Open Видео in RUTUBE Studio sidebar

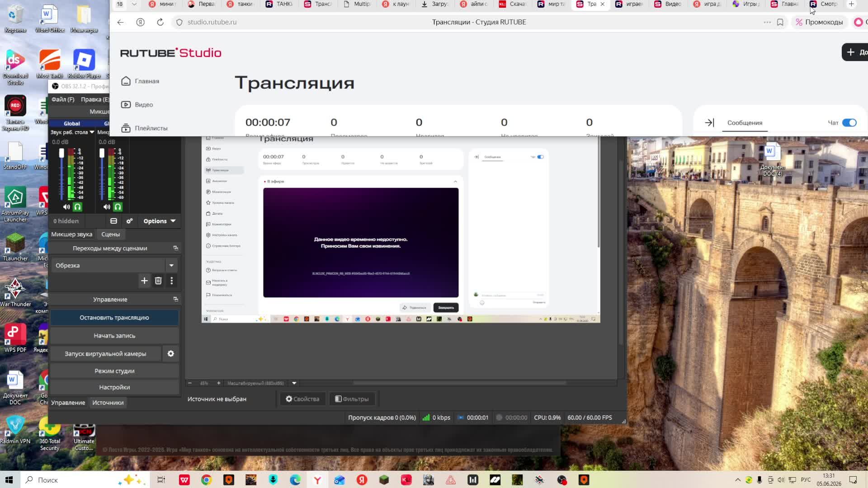pos(137,105)
